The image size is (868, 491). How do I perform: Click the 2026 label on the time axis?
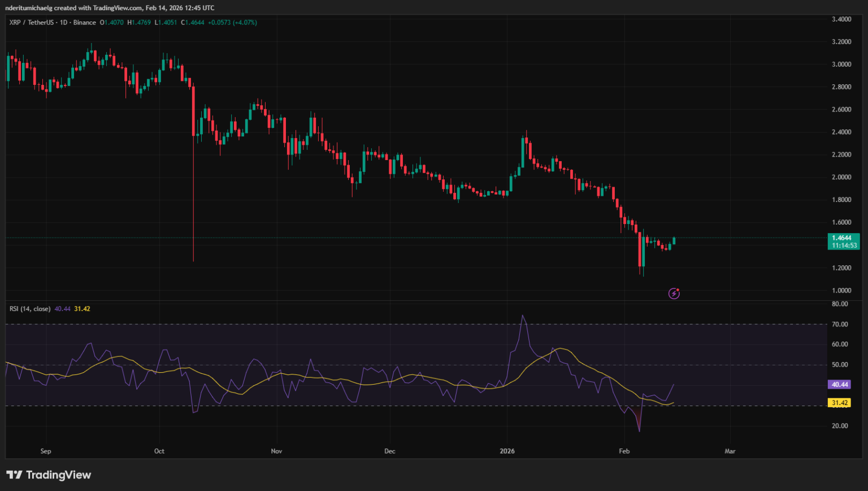(x=507, y=451)
